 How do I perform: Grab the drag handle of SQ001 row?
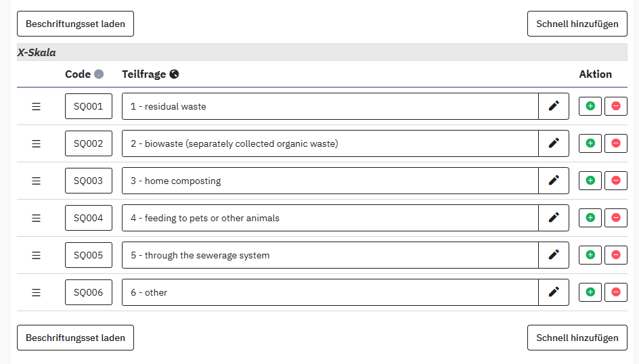(x=37, y=107)
